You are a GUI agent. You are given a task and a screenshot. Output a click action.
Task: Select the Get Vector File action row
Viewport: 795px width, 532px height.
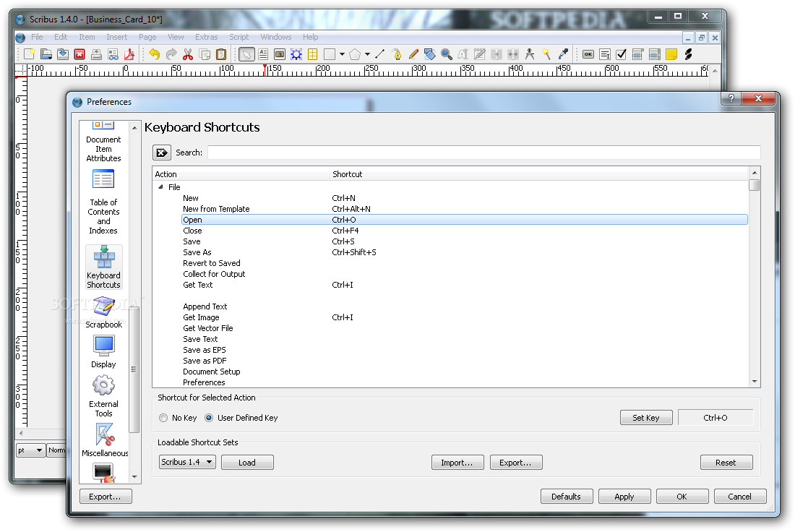point(464,328)
